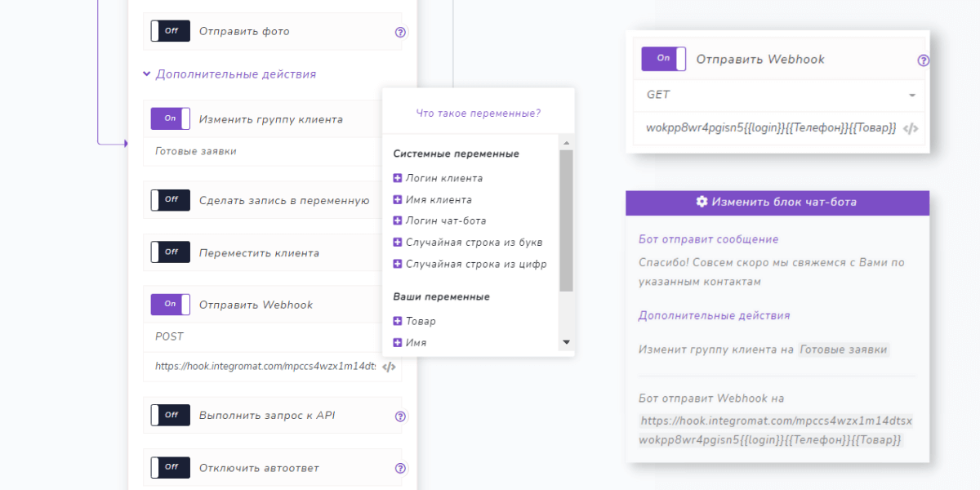Open the Что такое переменные? link
This screenshot has width=980, height=490.
click(x=478, y=114)
